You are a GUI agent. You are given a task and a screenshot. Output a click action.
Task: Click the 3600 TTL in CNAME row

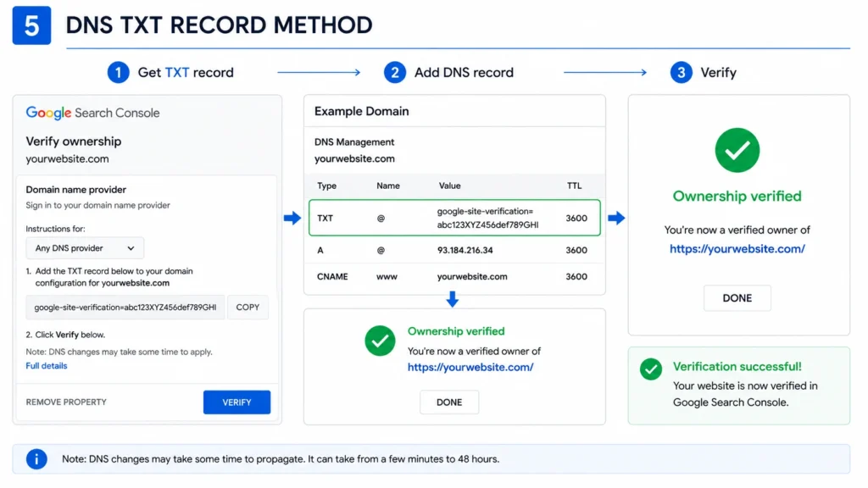(576, 277)
